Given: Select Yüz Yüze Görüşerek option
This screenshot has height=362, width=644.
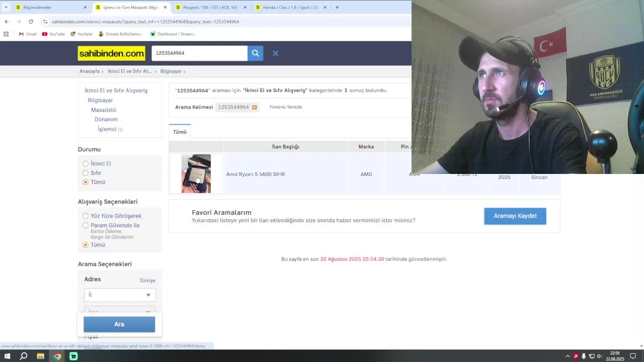Looking at the screenshot, I should point(86,216).
